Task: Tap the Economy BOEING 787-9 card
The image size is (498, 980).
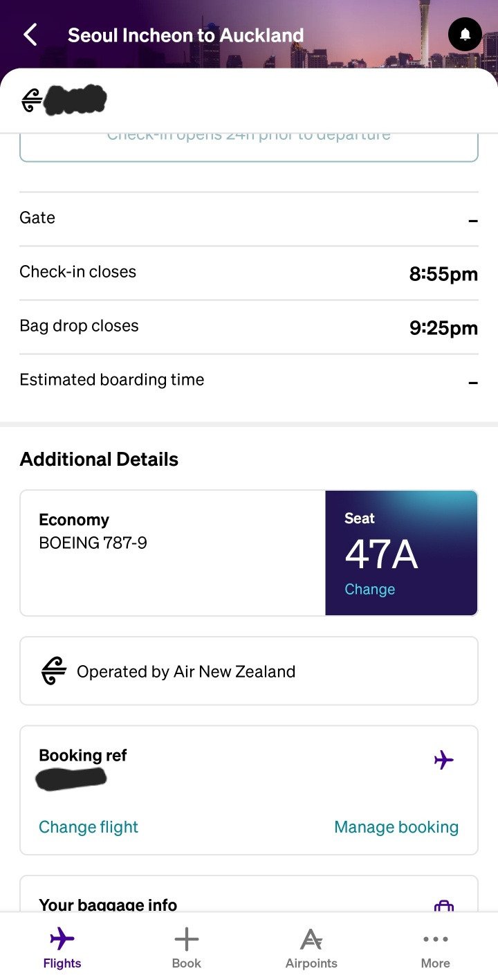Action: coord(173,553)
